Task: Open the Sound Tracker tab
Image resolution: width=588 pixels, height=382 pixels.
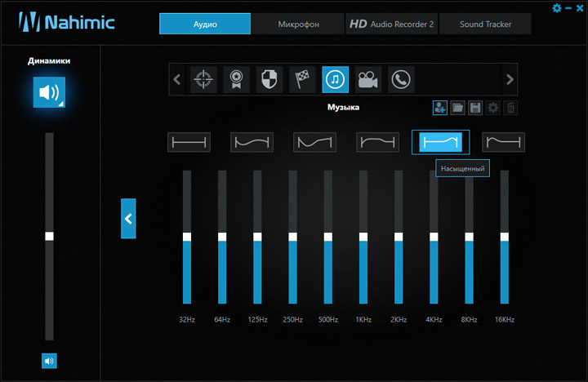Action: point(485,24)
